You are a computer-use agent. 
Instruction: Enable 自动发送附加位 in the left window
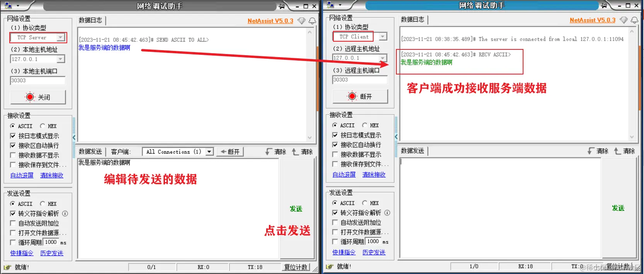13,223
